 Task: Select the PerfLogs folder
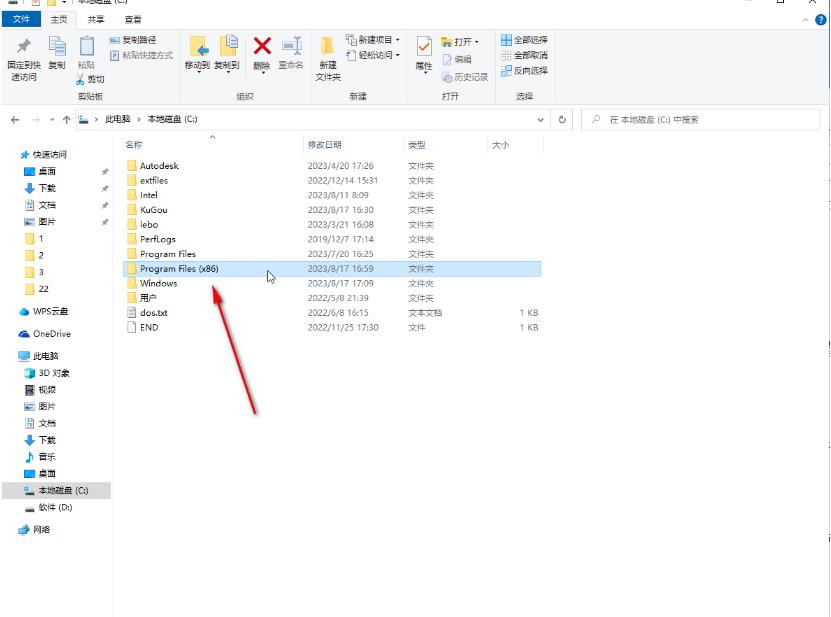coord(332,240)
